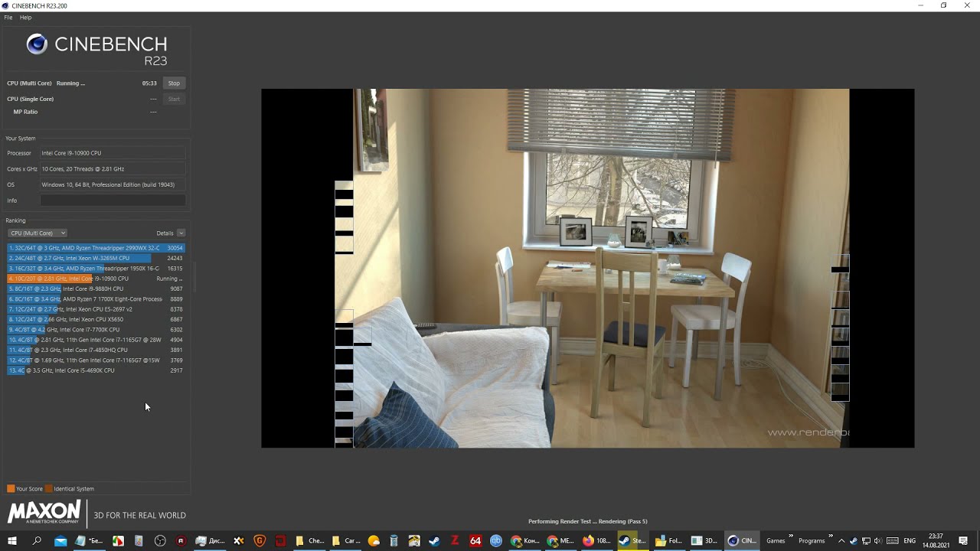
Task: Open the network icon in system tray
Action: 866,541
